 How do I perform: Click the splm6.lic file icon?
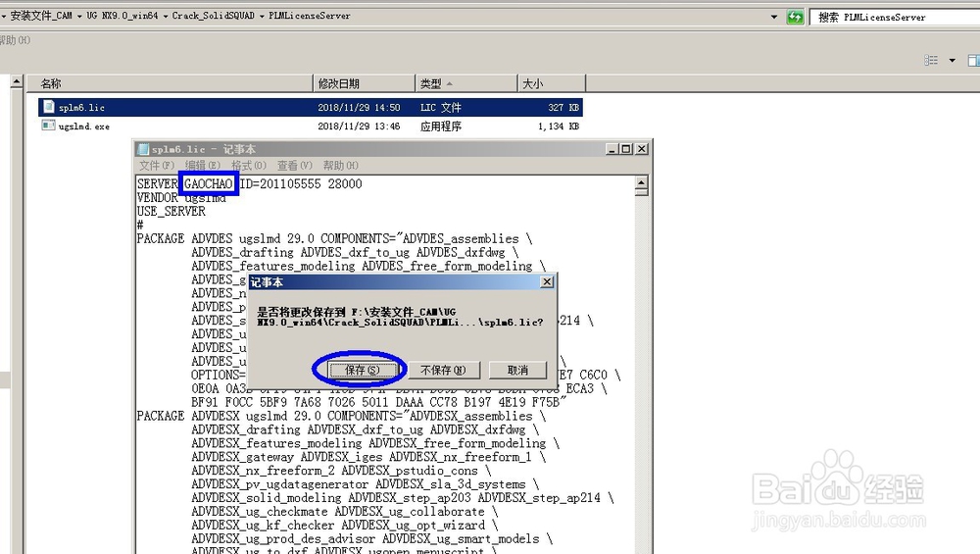pos(48,107)
